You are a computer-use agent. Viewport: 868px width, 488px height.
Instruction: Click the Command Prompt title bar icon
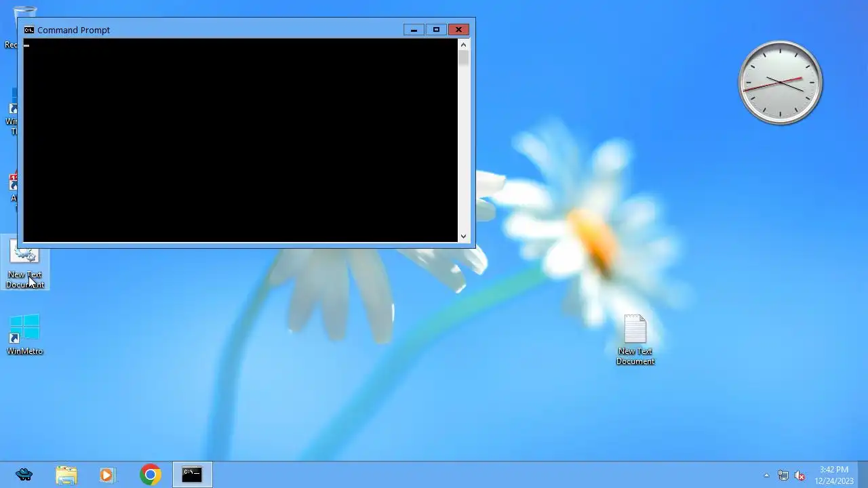(x=29, y=30)
